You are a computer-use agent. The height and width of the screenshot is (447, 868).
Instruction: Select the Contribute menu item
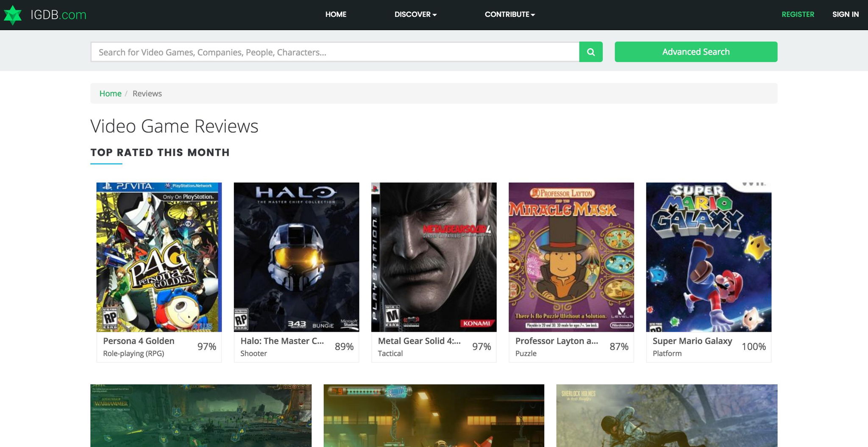coord(506,14)
